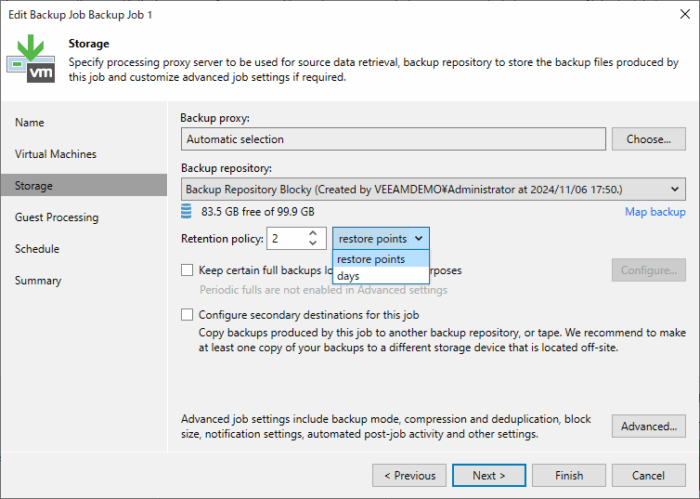
Task: Close the Edit Backup Job dialog
Action: click(685, 14)
